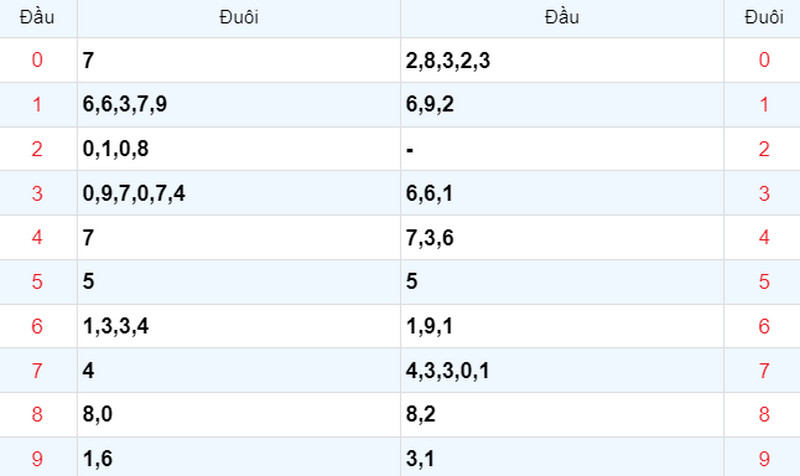This screenshot has width=800, height=476.
Task: Click red number 7 in right column
Action: click(764, 370)
